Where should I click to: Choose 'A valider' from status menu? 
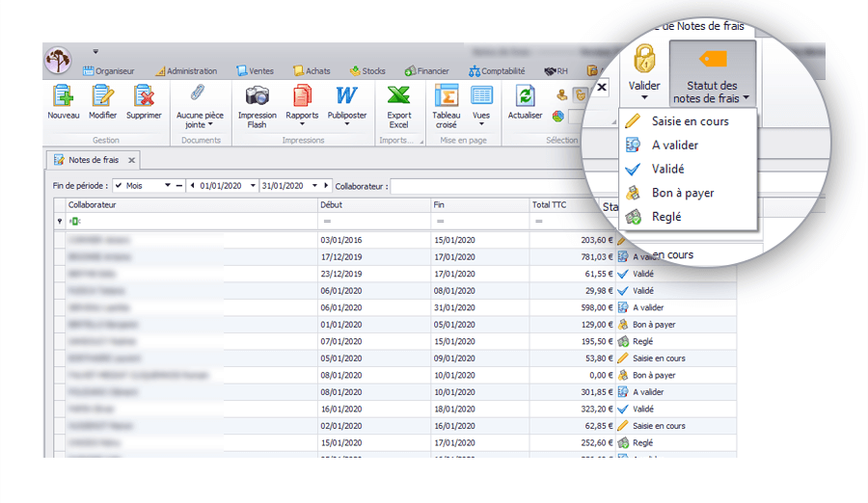[674, 146]
